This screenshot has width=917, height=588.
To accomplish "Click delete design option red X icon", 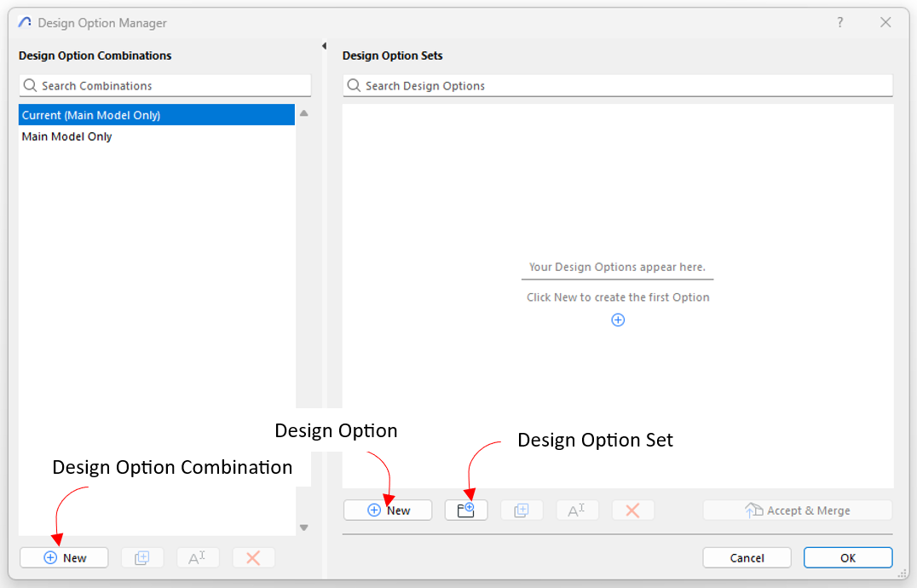I will coord(632,510).
